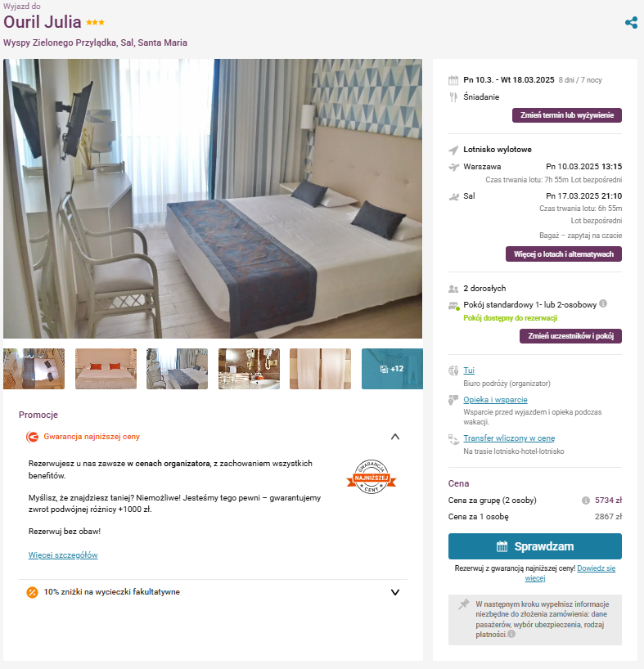Click the Sprawdzam booking button
This screenshot has width=644, height=669.
pos(534,546)
